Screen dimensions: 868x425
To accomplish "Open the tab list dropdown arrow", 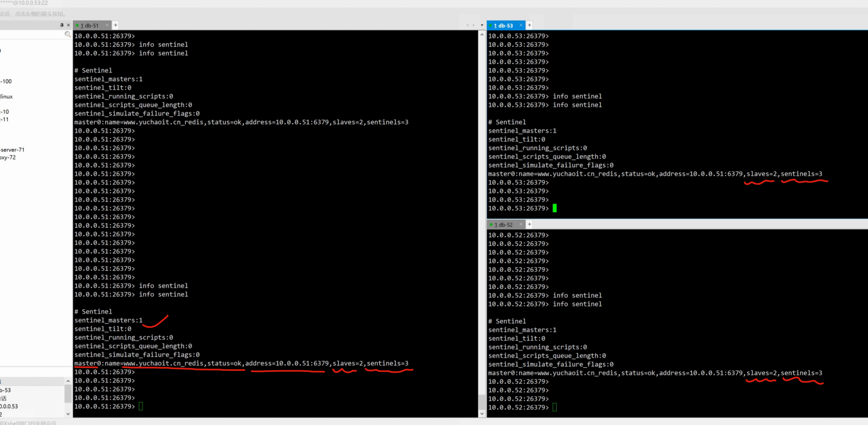I will (482, 25).
